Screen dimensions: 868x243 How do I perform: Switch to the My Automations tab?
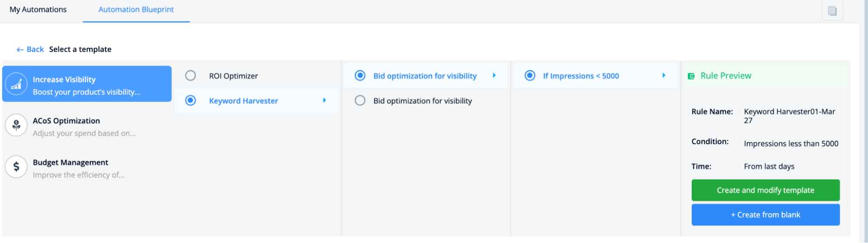click(38, 10)
